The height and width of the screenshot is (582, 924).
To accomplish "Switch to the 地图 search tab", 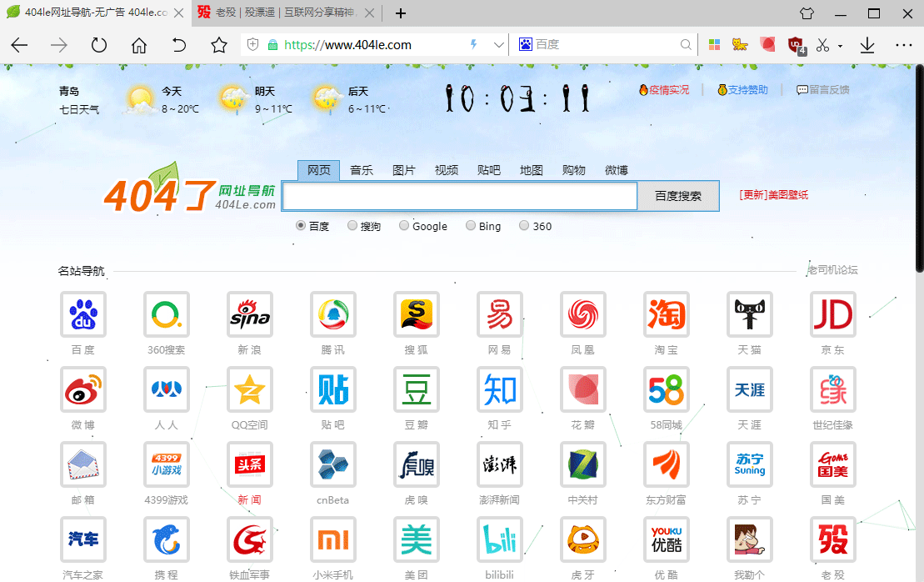I will [x=531, y=170].
